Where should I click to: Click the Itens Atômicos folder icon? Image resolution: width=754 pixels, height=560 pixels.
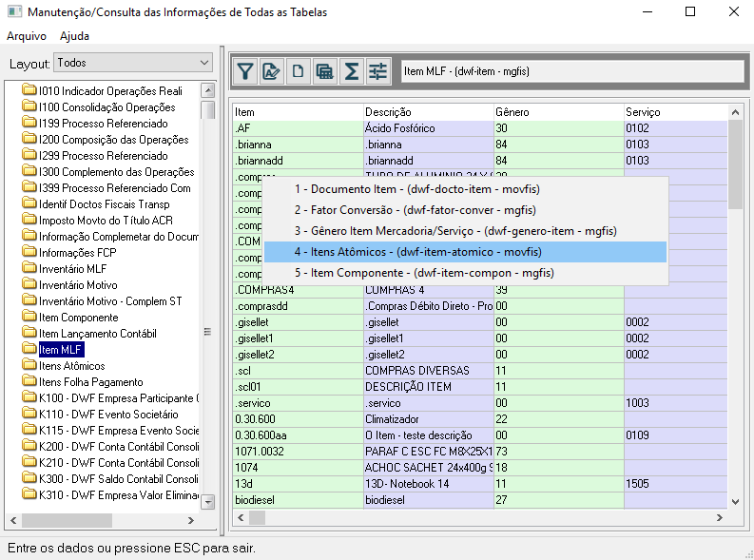(29, 366)
